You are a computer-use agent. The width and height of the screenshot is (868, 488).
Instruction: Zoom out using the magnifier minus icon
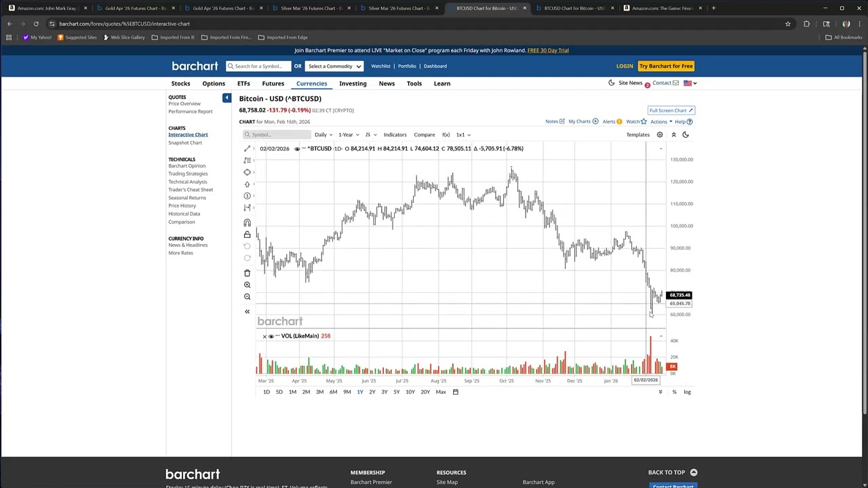(247, 297)
